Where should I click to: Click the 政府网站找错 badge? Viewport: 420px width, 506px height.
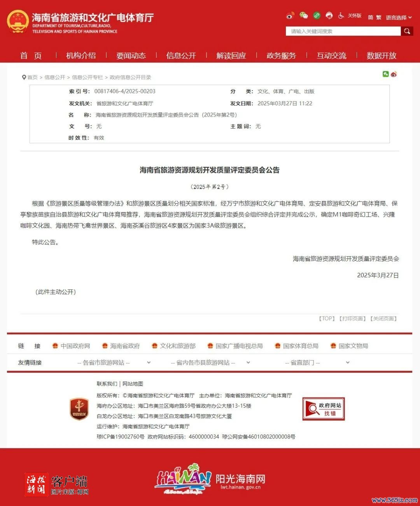pos(324,409)
